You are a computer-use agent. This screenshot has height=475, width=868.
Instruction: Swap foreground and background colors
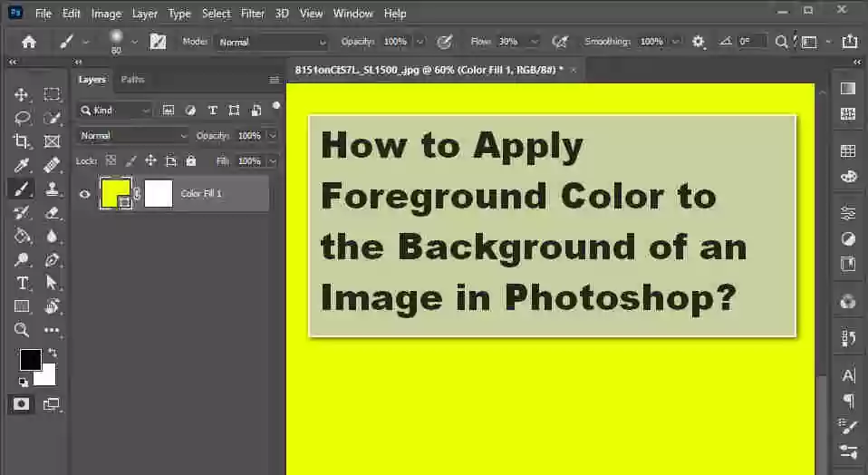pyautogui.click(x=53, y=353)
